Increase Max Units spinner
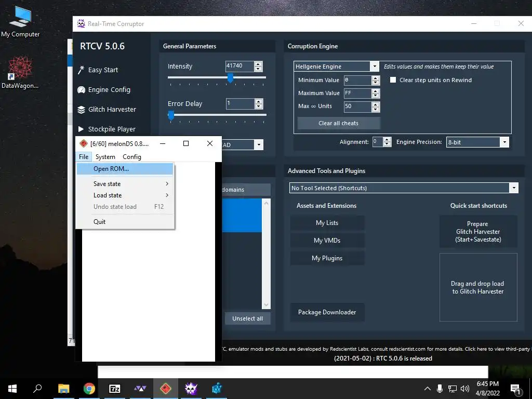Screen dimensions: 532x399 coord(375,104)
